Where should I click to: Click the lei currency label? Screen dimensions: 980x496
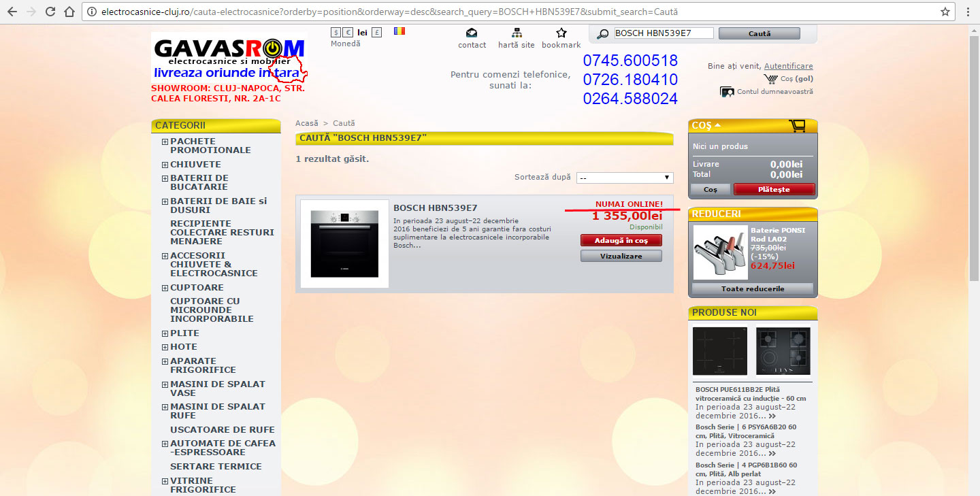(x=363, y=32)
